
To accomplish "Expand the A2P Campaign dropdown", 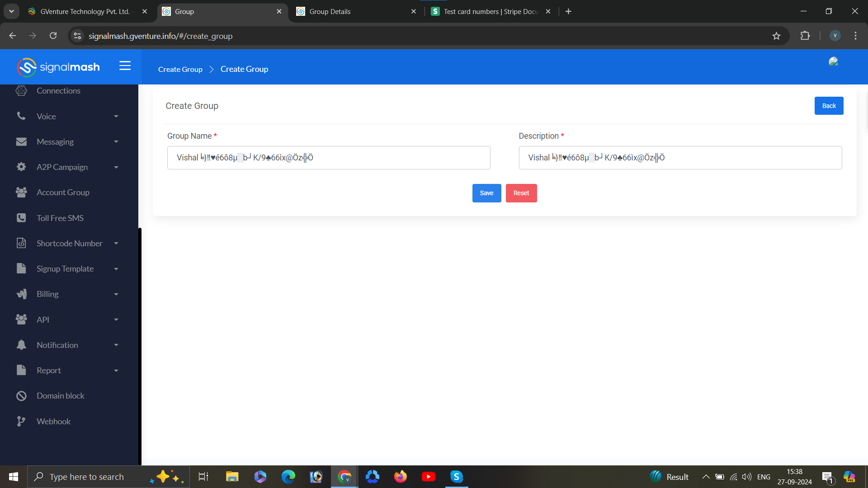I will 116,167.
